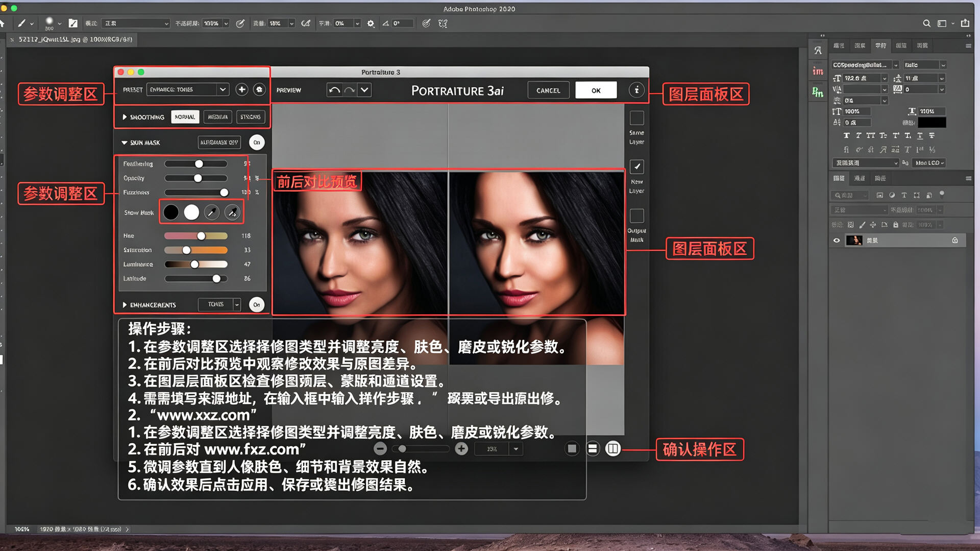Apply faux bold in Character panel
The image size is (980, 551).
point(846,135)
